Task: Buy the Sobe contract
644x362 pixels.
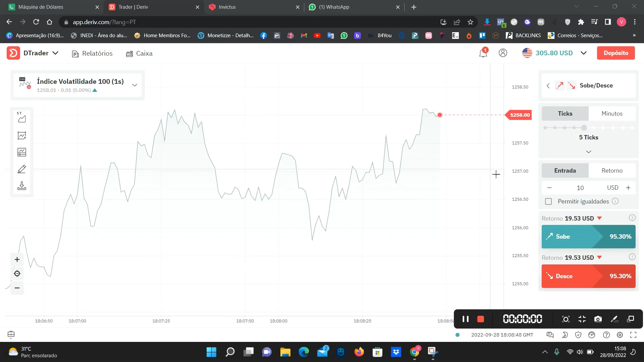Action: [589, 237]
